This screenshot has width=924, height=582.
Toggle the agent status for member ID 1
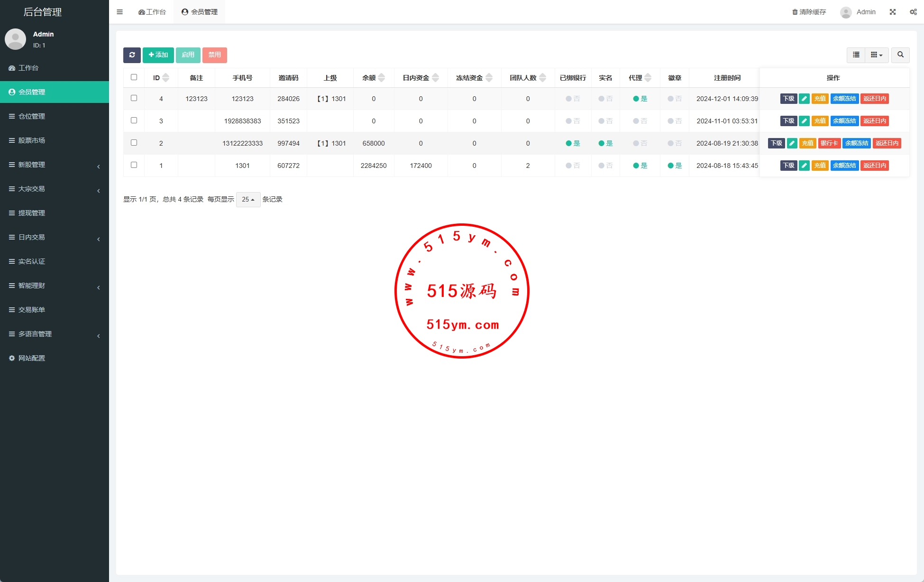(x=640, y=166)
